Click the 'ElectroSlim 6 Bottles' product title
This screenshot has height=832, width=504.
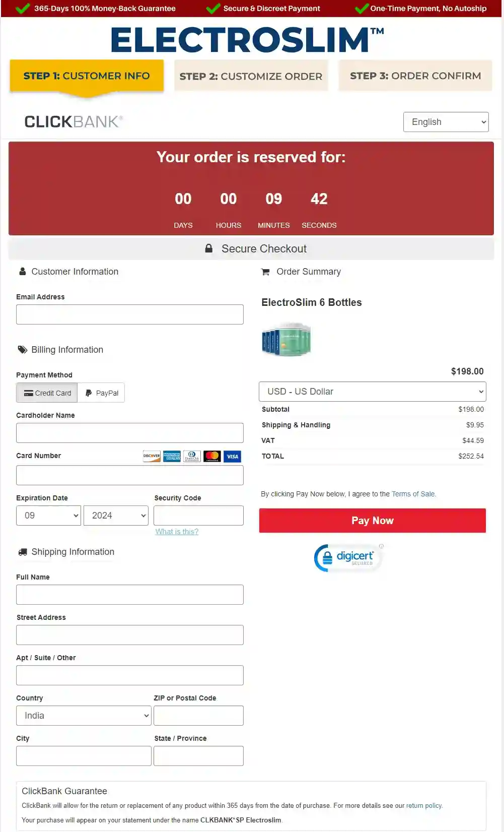(x=312, y=302)
